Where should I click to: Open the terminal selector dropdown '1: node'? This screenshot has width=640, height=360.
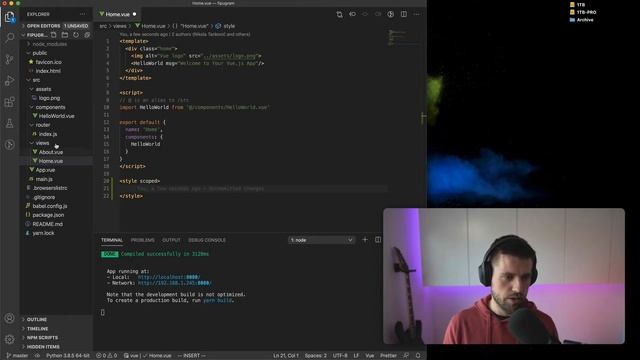[321, 240]
